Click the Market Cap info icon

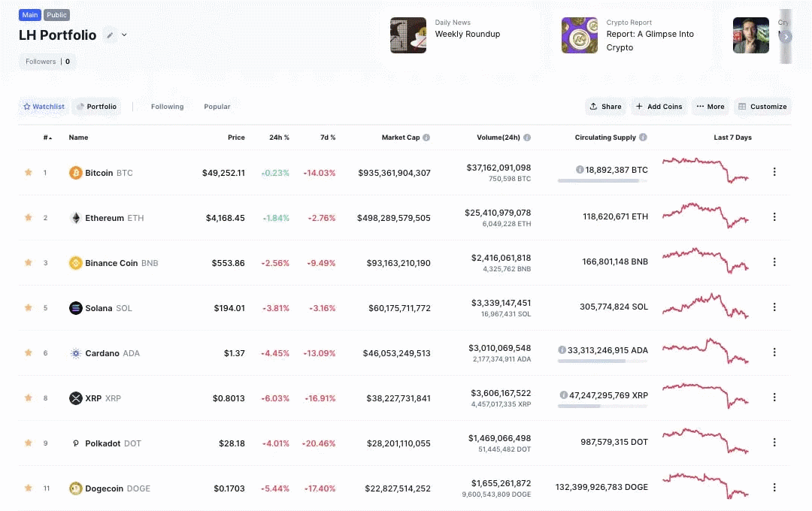[x=426, y=138]
